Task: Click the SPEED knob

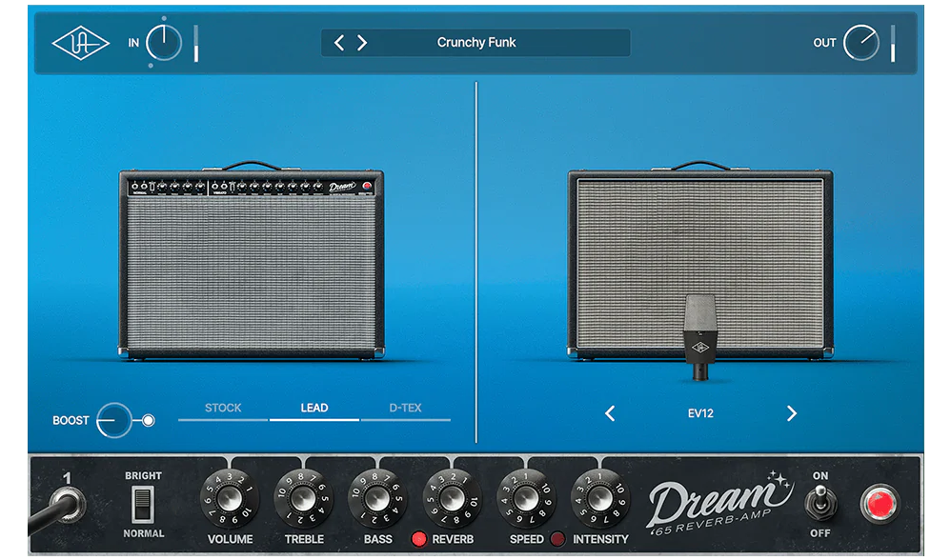Action: tap(526, 499)
